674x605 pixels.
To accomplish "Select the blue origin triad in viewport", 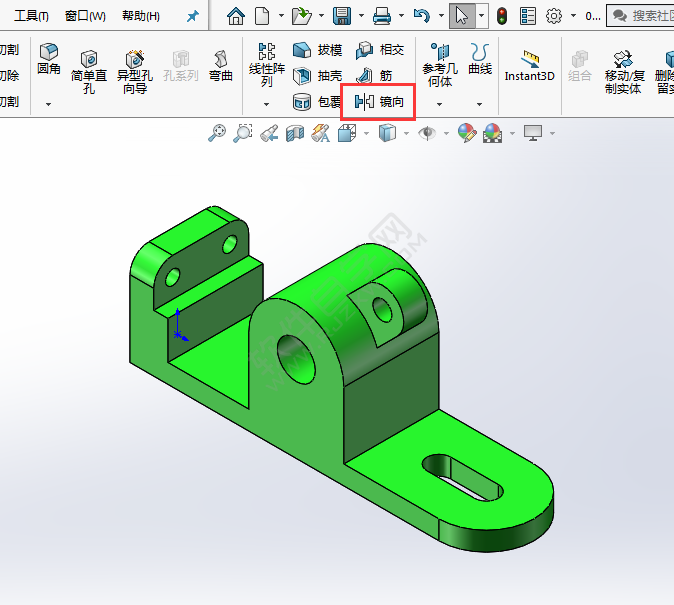I will pyautogui.click(x=180, y=325).
